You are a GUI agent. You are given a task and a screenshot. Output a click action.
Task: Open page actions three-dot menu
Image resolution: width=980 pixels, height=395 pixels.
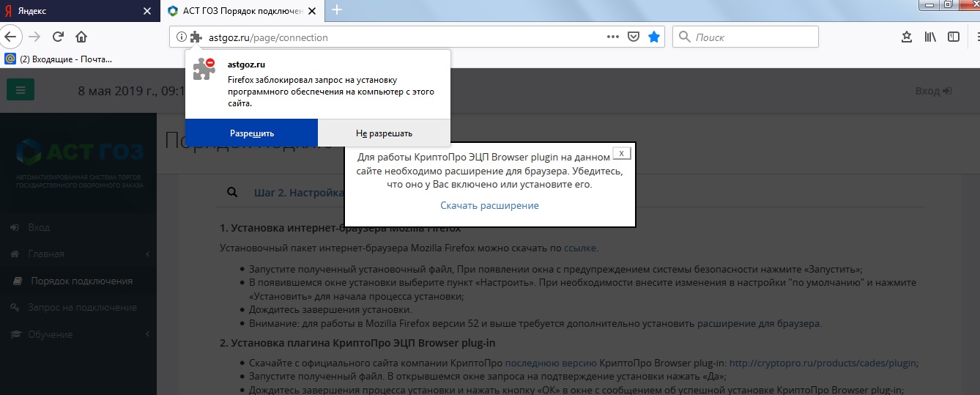click(613, 37)
